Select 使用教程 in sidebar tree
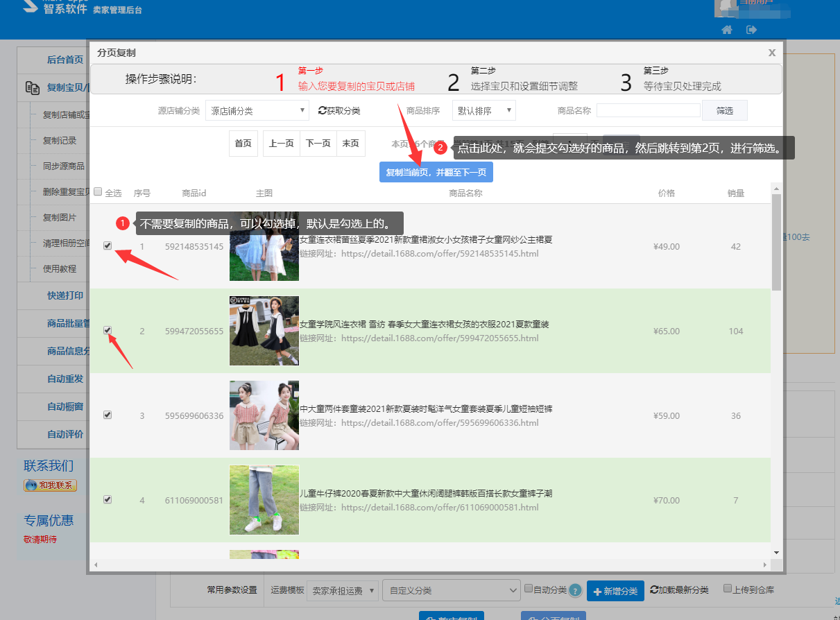840x620 pixels. [60, 268]
